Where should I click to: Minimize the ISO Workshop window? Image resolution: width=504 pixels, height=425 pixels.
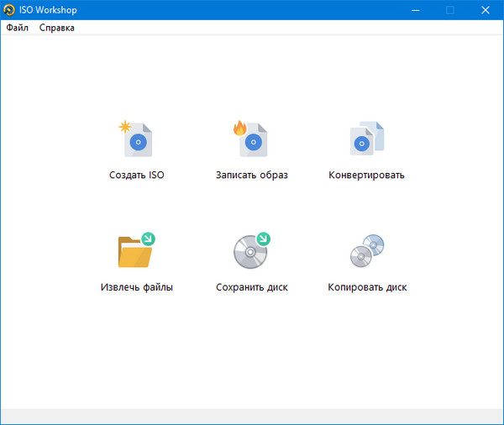(x=412, y=10)
